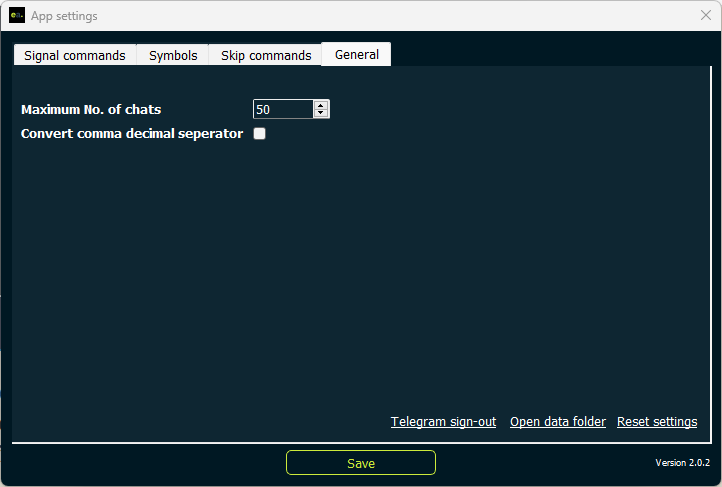Click the Convert comma decimal seperator label
Screen dimensions: 722x487
click(x=132, y=133)
